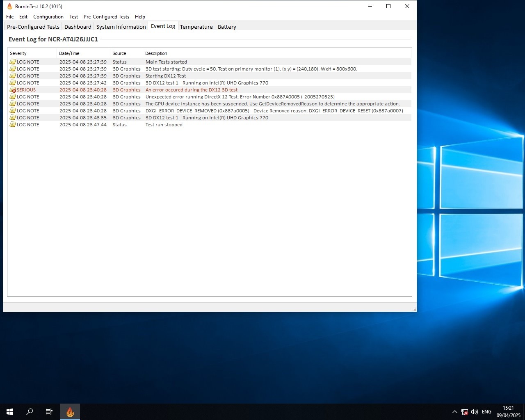Click the 2025-04-08 23:47:44 timestamp
Screen dimensions: 525x420
(83, 125)
